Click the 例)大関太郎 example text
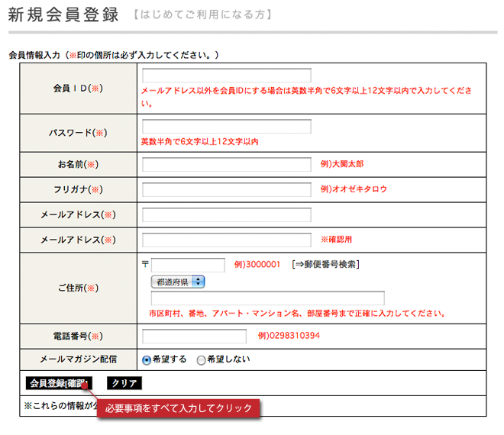504x435 pixels. (342, 164)
